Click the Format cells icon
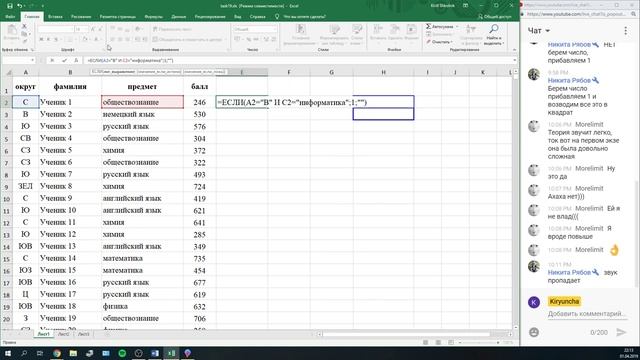Screen dimensions: 640x360 click(x=411, y=29)
